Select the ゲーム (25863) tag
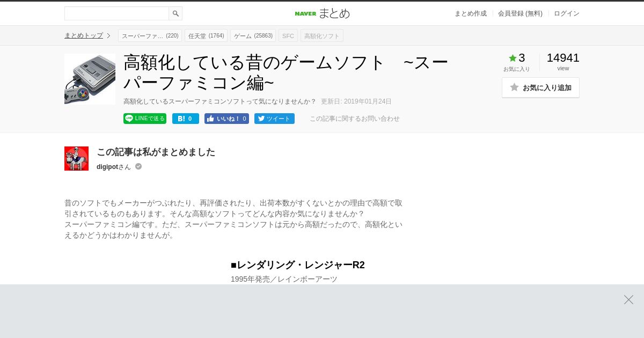Screen dimensions: 644x338 (x=253, y=35)
